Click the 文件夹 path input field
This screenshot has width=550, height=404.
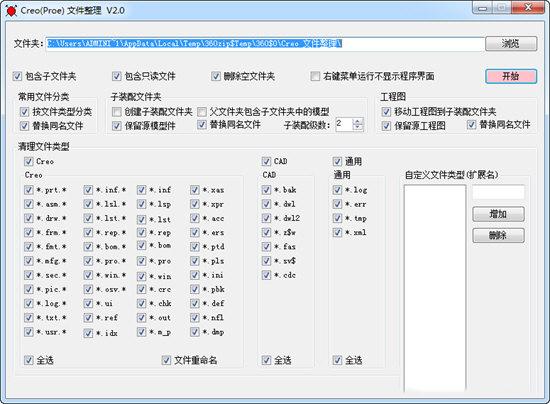pos(265,44)
